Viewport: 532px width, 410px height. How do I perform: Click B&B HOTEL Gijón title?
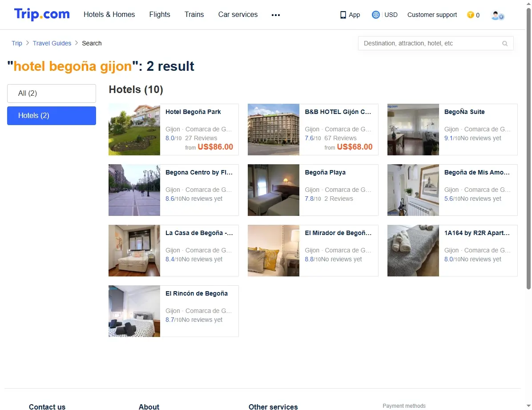coord(338,112)
